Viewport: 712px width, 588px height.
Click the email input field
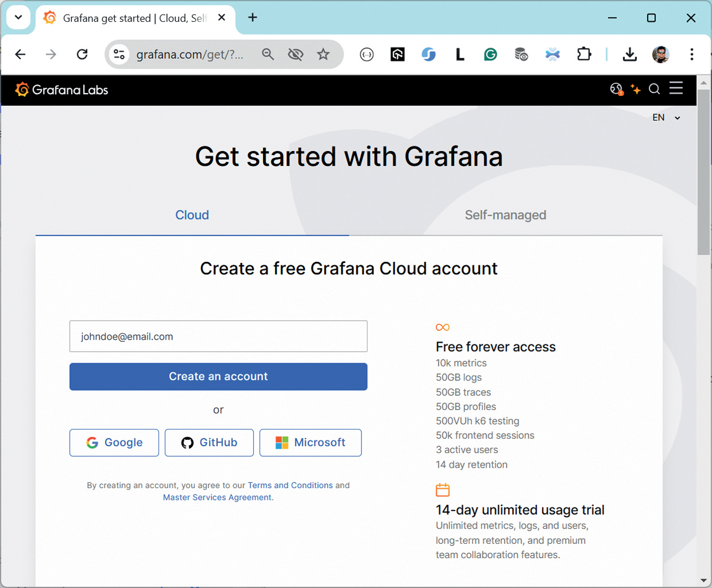[x=218, y=336]
